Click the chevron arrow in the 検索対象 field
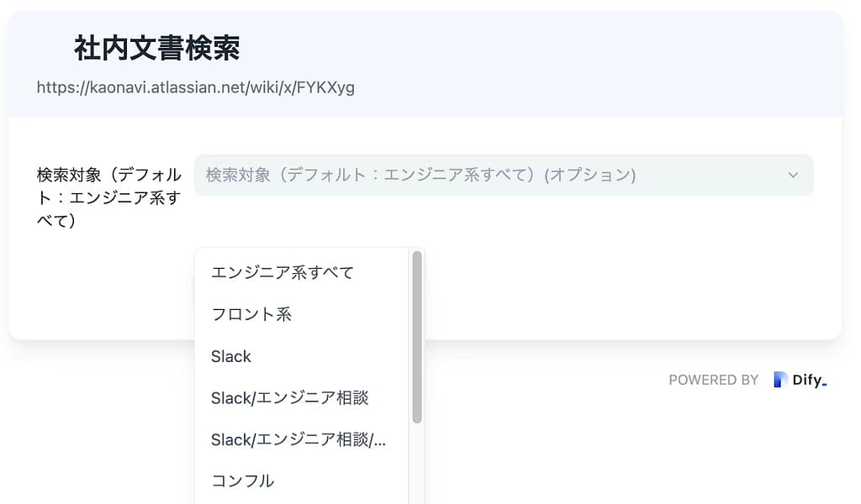 [792, 175]
